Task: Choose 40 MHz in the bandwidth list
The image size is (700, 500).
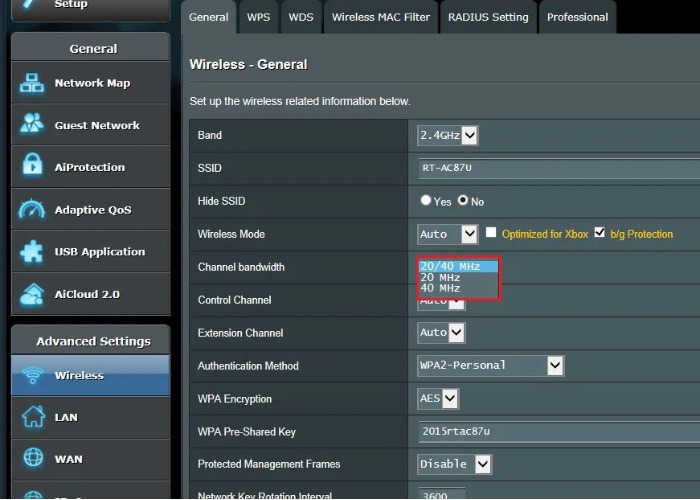Action: [441, 288]
